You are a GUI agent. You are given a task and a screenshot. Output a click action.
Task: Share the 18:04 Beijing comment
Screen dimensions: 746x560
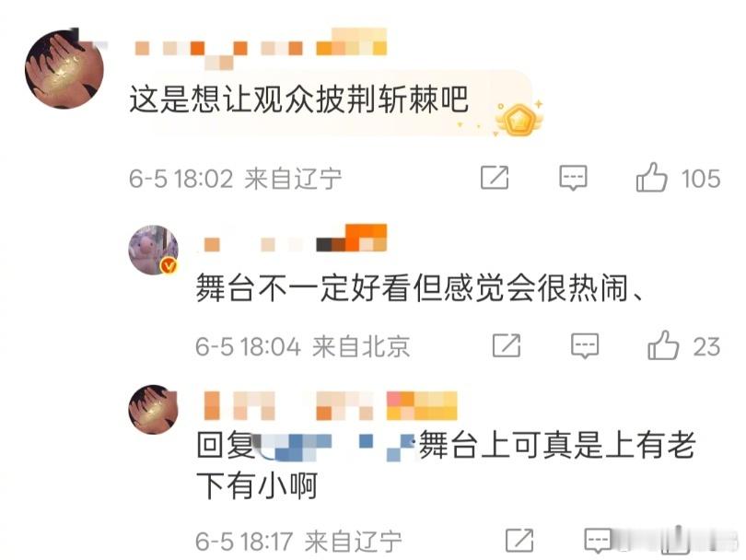[507, 345]
